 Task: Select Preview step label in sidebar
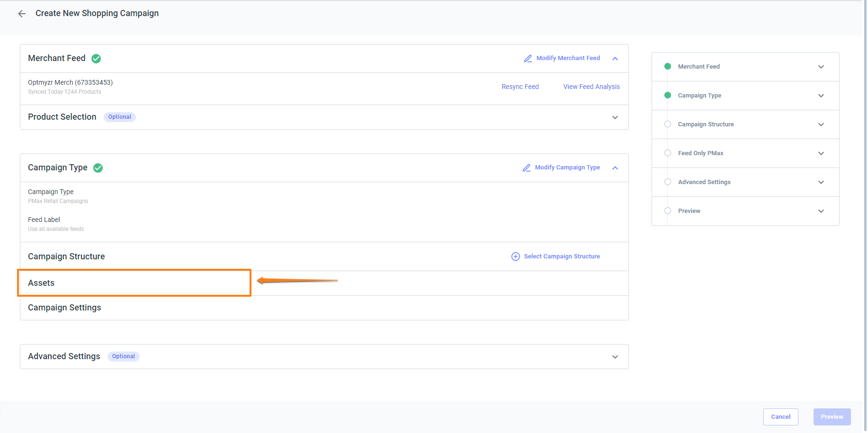[x=689, y=211]
